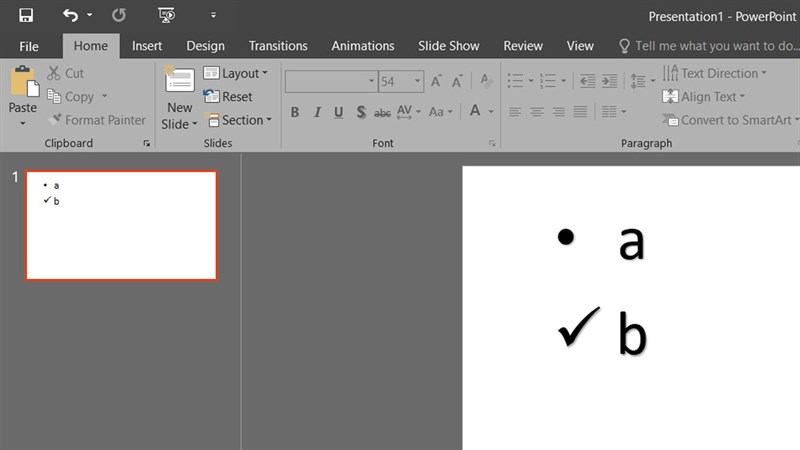Go to the Slide Show tab

(449, 46)
